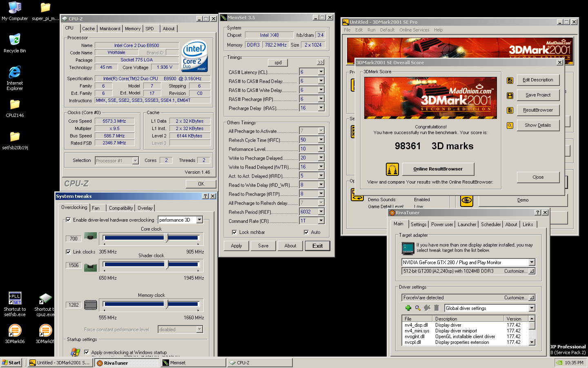This screenshot has height=368, width=588.
Task: Switch to Memset in the taskbar
Action: point(193,363)
